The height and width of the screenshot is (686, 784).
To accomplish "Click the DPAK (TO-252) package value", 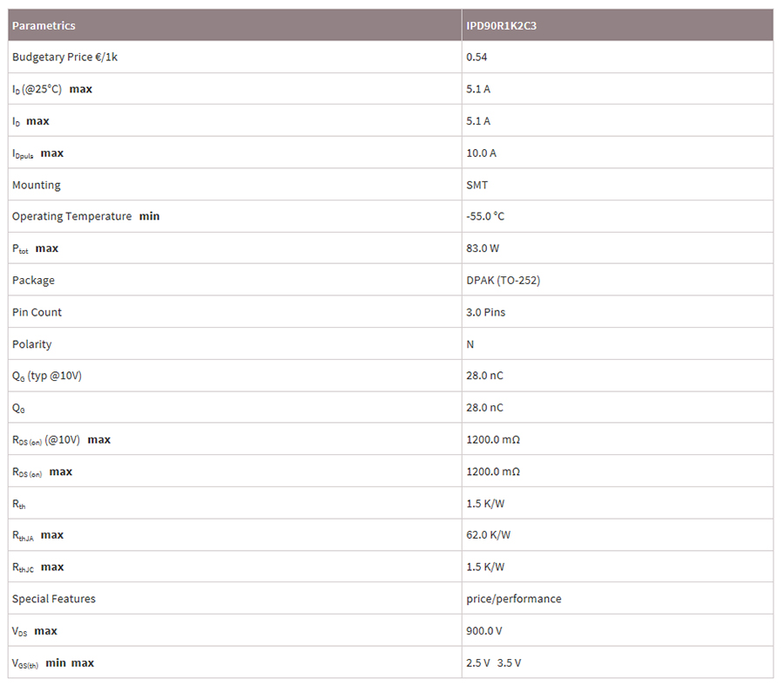I will [x=504, y=281].
